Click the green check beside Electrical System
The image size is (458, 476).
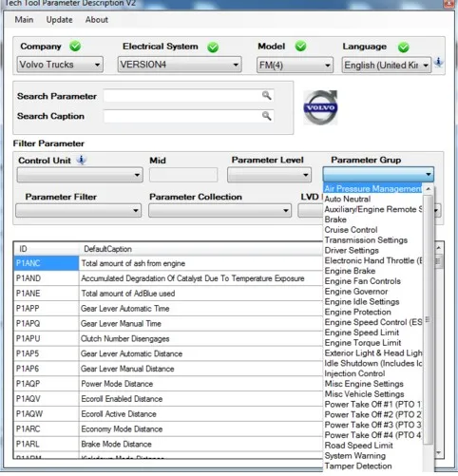point(213,48)
